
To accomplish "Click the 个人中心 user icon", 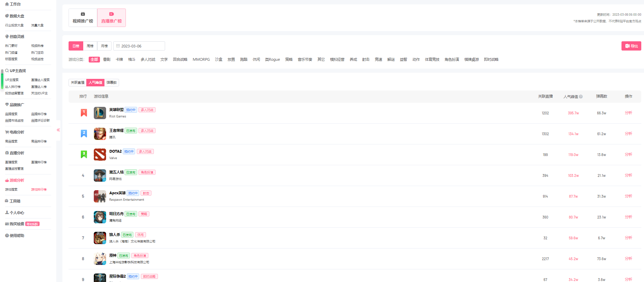I will tap(7, 213).
